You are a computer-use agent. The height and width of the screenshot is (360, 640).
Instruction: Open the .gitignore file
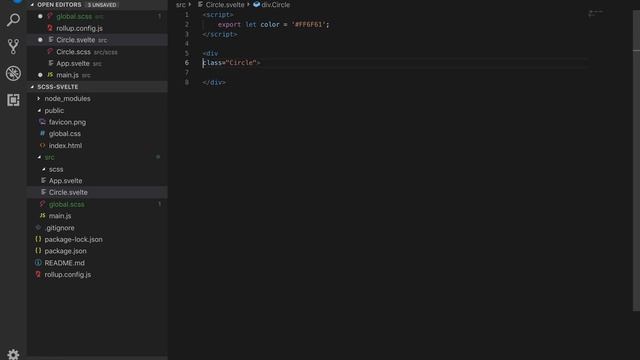pyautogui.click(x=60, y=228)
